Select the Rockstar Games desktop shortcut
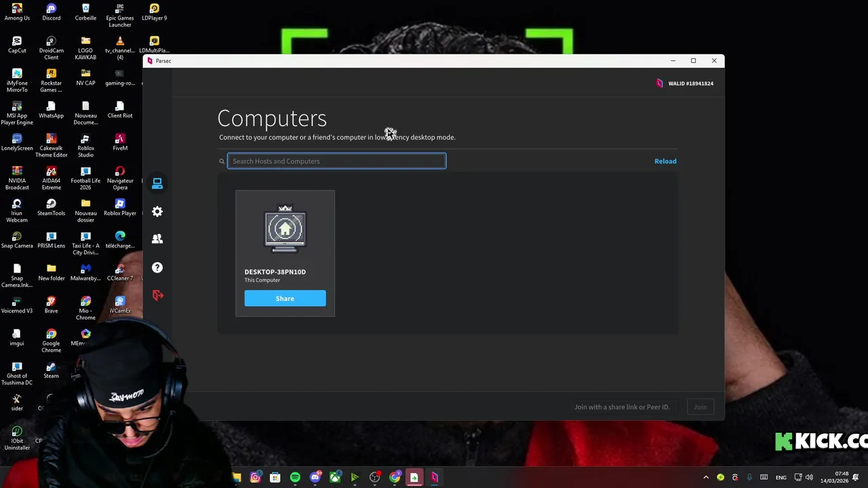This screenshot has width=868, height=488. [52, 81]
